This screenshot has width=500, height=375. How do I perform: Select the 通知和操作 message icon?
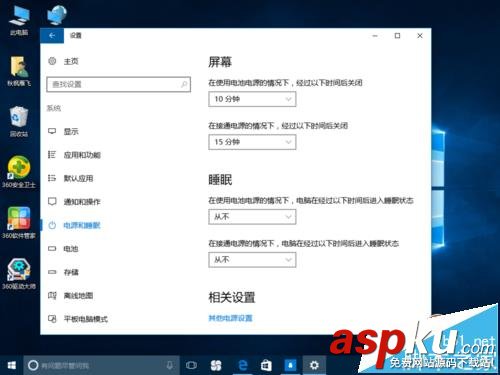(x=52, y=201)
